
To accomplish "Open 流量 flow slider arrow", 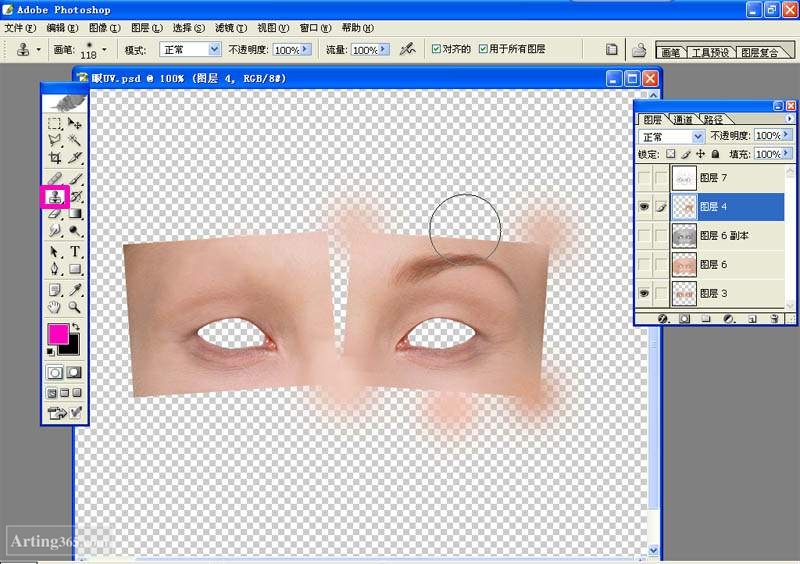I will coord(384,49).
